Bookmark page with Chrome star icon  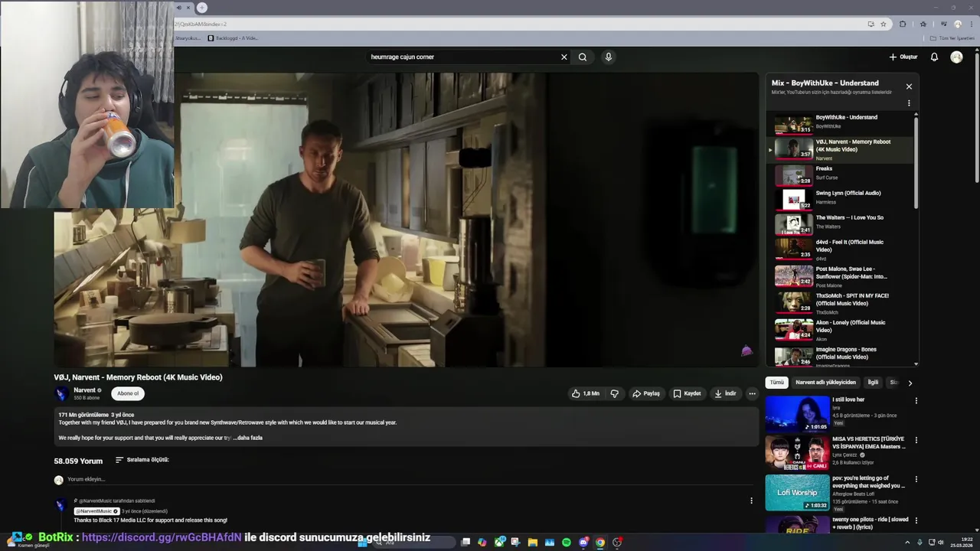883,24
